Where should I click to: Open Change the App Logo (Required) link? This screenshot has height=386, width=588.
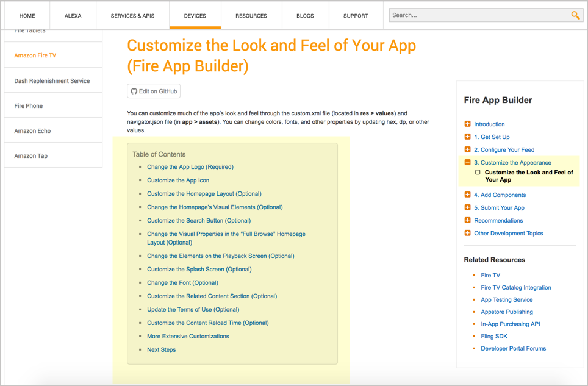[190, 166]
